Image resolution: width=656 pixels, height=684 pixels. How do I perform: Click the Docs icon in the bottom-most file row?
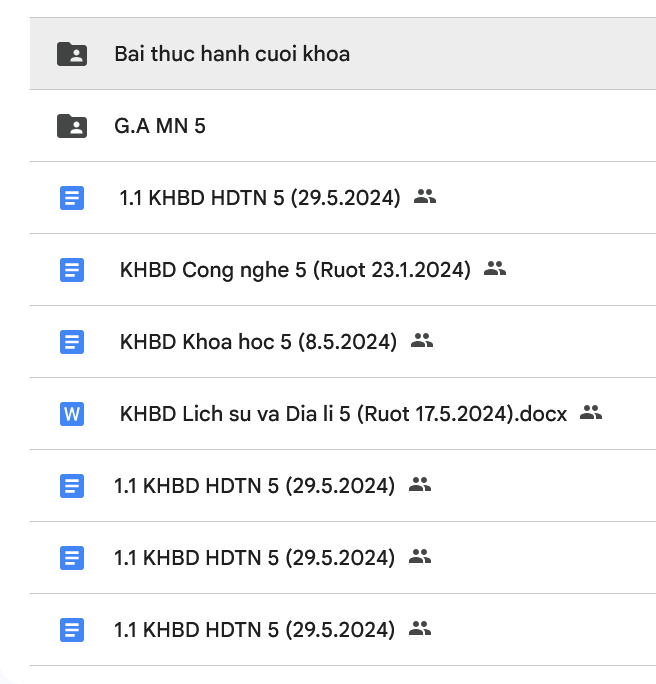click(x=72, y=630)
